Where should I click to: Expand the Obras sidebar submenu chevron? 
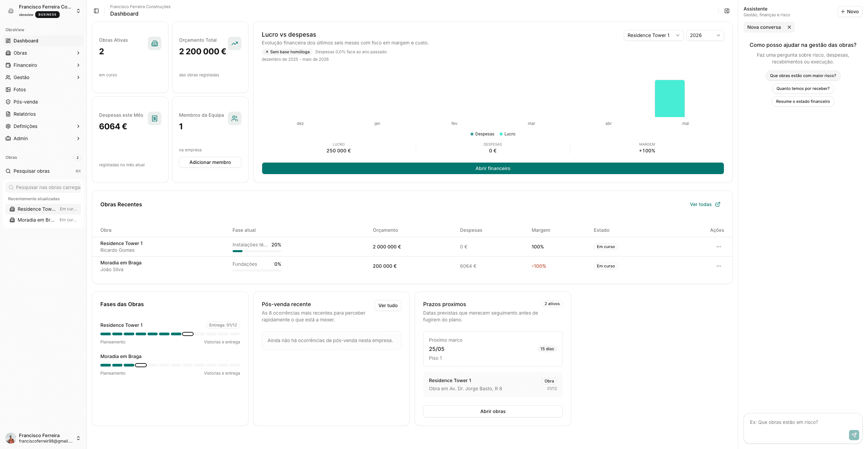tap(78, 53)
